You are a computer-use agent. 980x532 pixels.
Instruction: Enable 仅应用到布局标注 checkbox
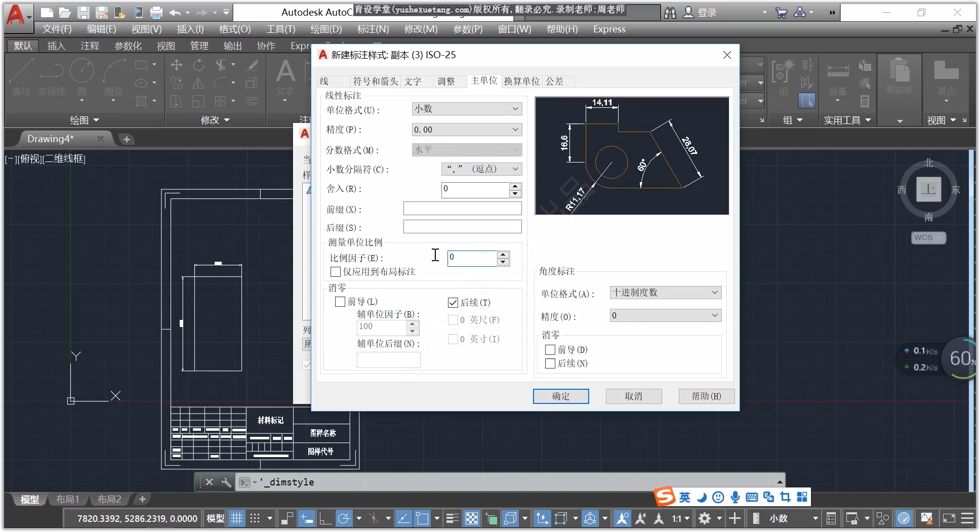point(335,272)
